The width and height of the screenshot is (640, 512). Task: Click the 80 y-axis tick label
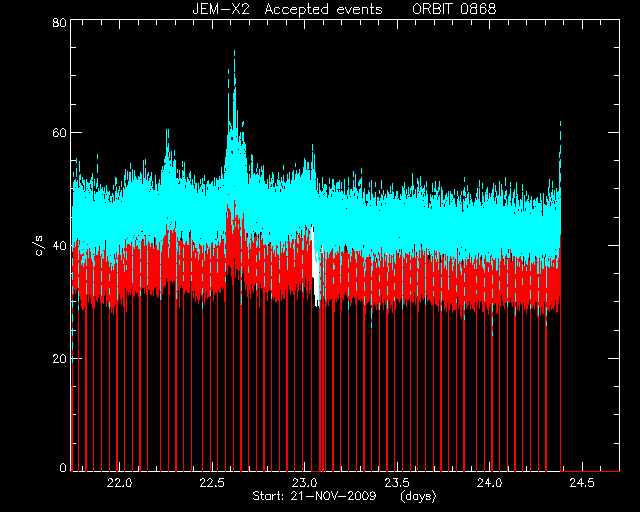tap(59, 22)
